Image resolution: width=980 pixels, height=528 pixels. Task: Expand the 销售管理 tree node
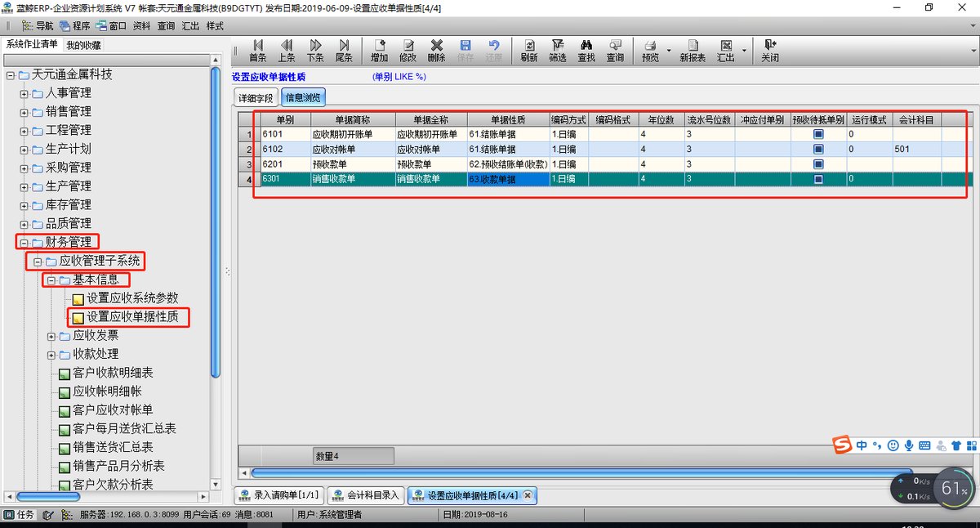[x=24, y=112]
